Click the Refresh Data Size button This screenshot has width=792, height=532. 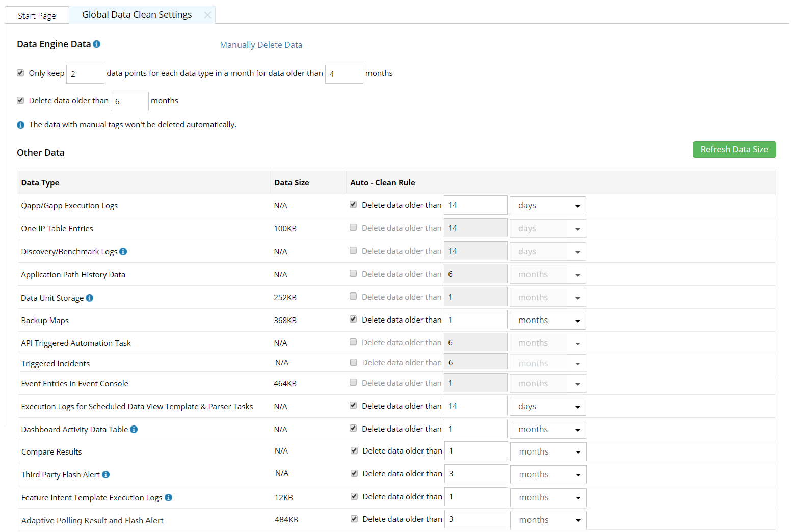pyautogui.click(x=734, y=149)
